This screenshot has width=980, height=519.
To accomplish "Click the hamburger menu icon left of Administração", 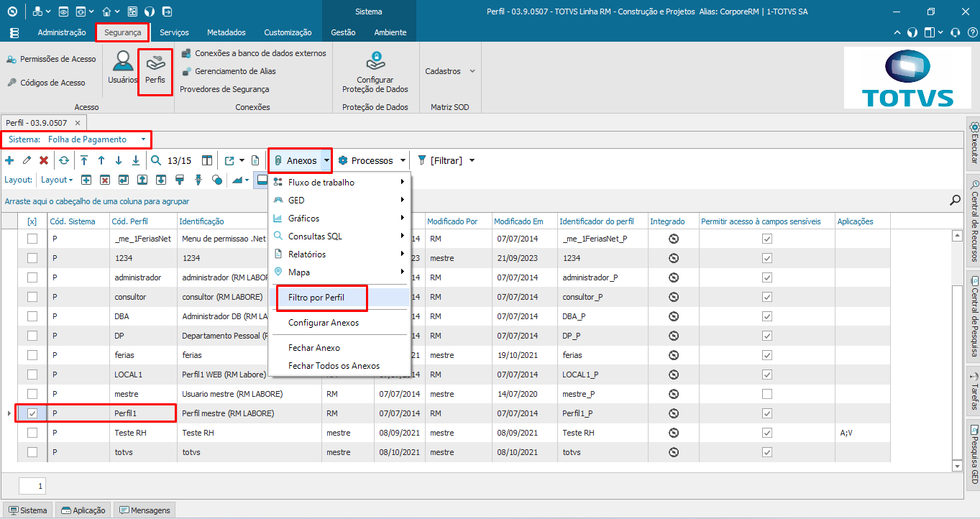I will pyautogui.click(x=15, y=32).
